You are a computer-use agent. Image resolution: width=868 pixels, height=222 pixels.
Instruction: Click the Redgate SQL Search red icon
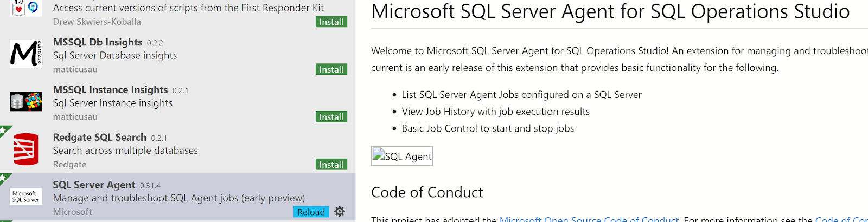25,149
